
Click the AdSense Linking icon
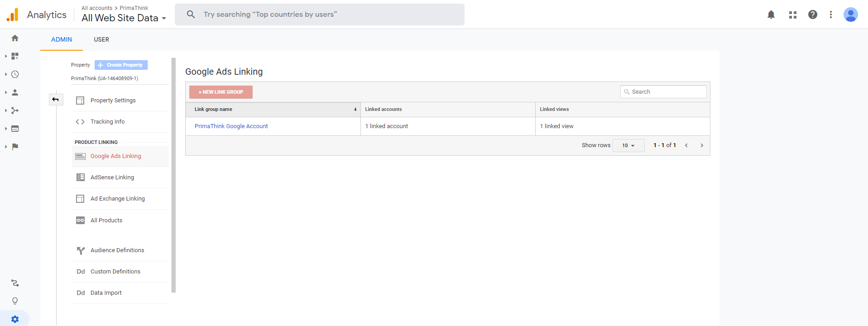[x=80, y=177]
